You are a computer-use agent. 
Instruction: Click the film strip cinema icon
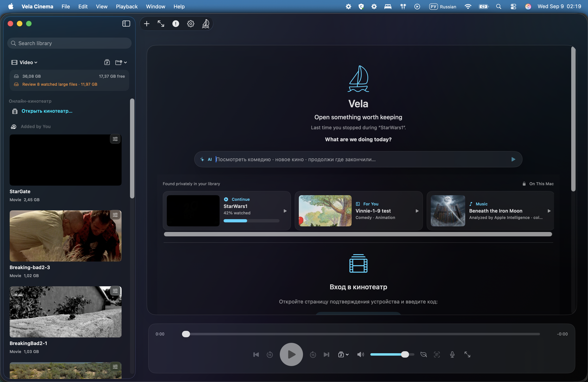point(358,263)
